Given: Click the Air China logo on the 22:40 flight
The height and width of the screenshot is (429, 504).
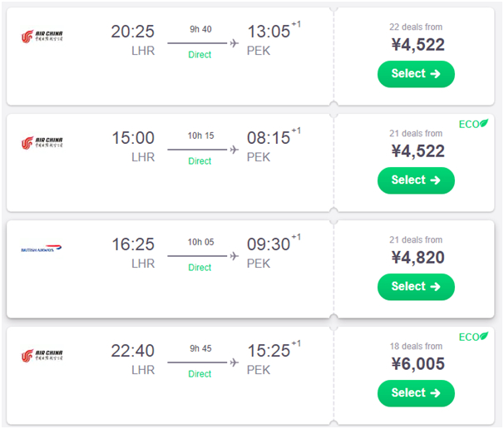Looking at the screenshot, I should (42, 356).
